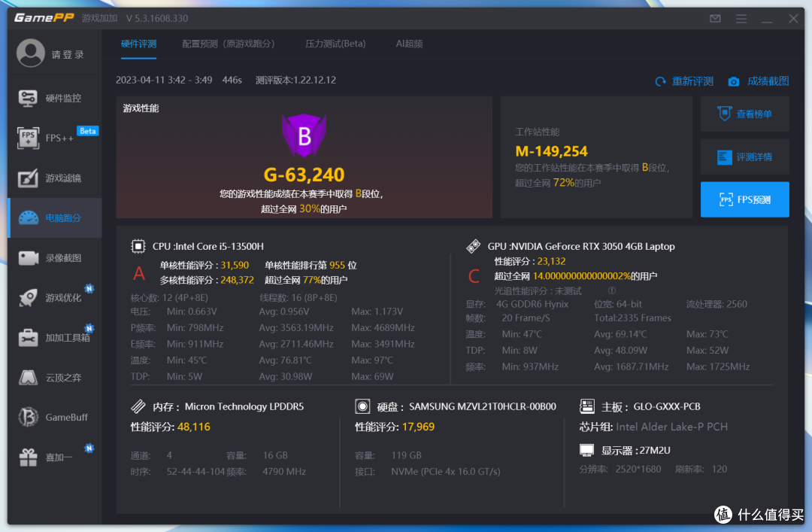Click the memory frequency 4790 MHz value
The height and width of the screenshot is (532, 812).
coord(284,471)
